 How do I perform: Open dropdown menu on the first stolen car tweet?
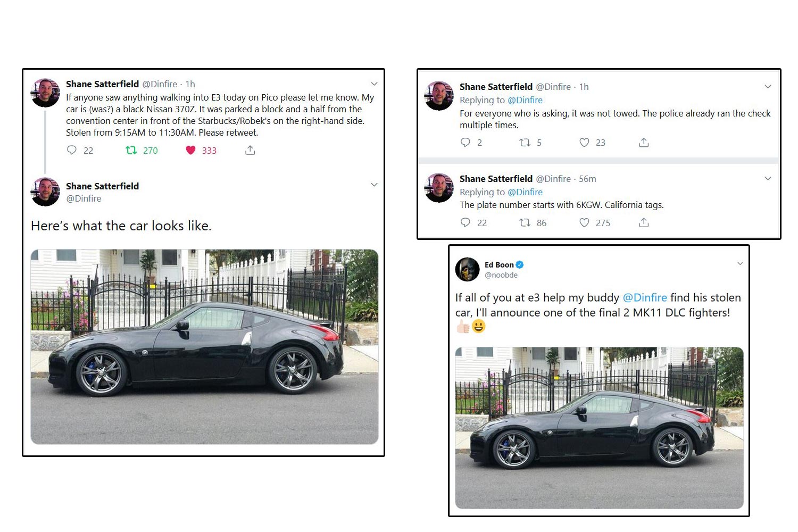[374, 84]
